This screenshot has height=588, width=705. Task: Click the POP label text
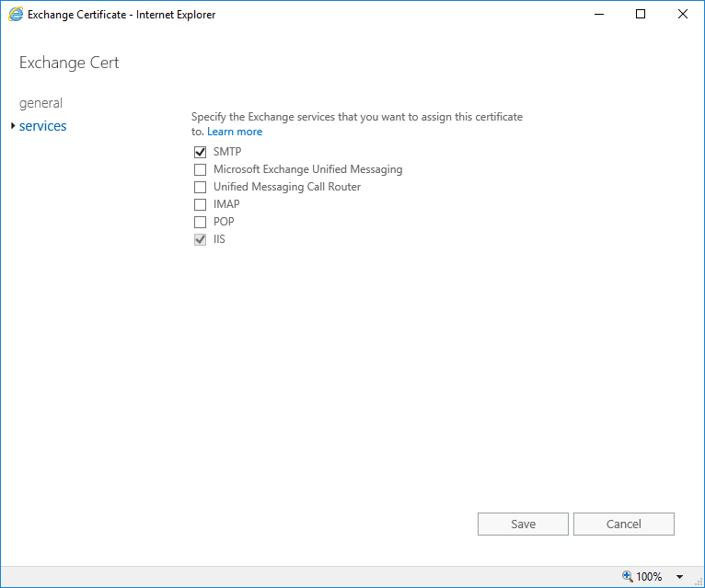[224, 222]
